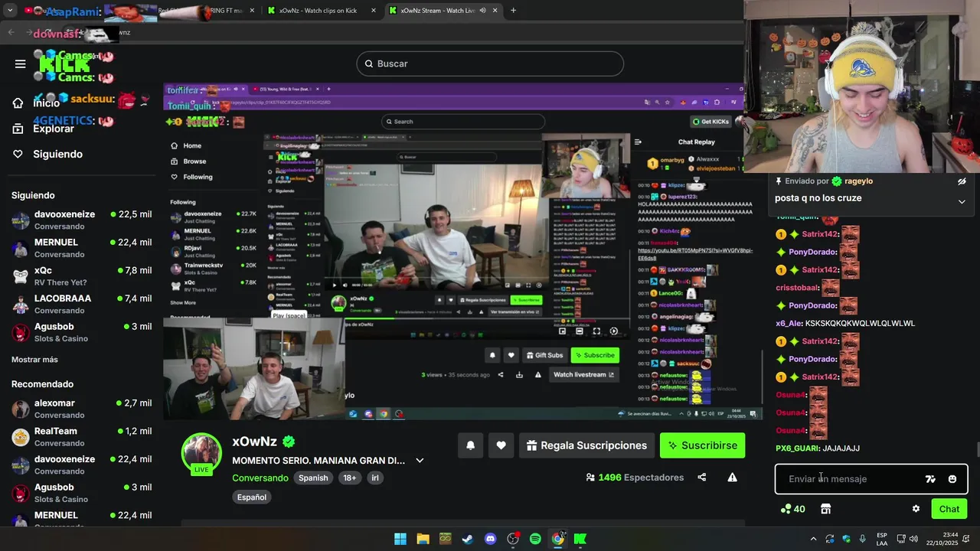Mute the audio icon on xOwNz Stream tab
This screenshot has width=980, height=551.
pyautogui.click(x=482, y=11)
